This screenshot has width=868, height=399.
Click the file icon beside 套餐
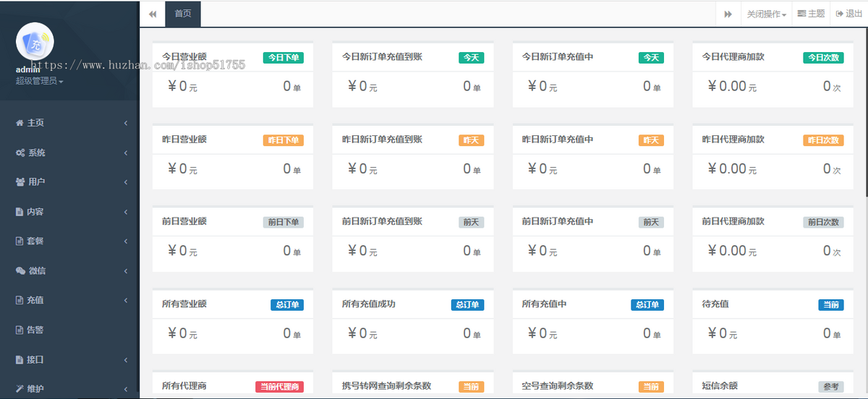coord(20,241)
